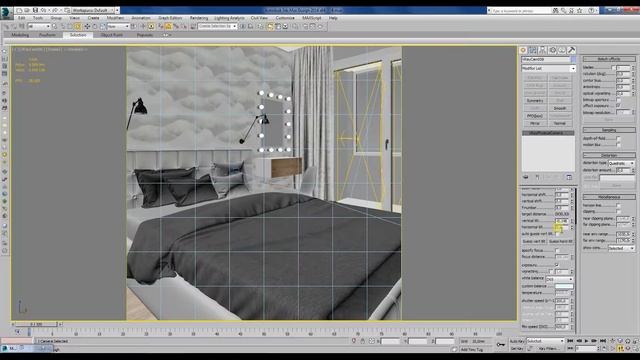
Task: Click the Key Filters button
Action: click(548, 349)
